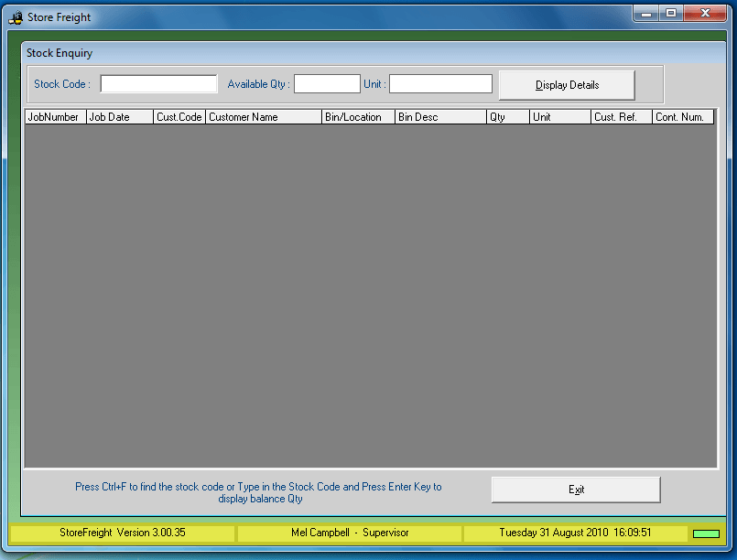Click the green status indicator in status bar

point(706,533)
